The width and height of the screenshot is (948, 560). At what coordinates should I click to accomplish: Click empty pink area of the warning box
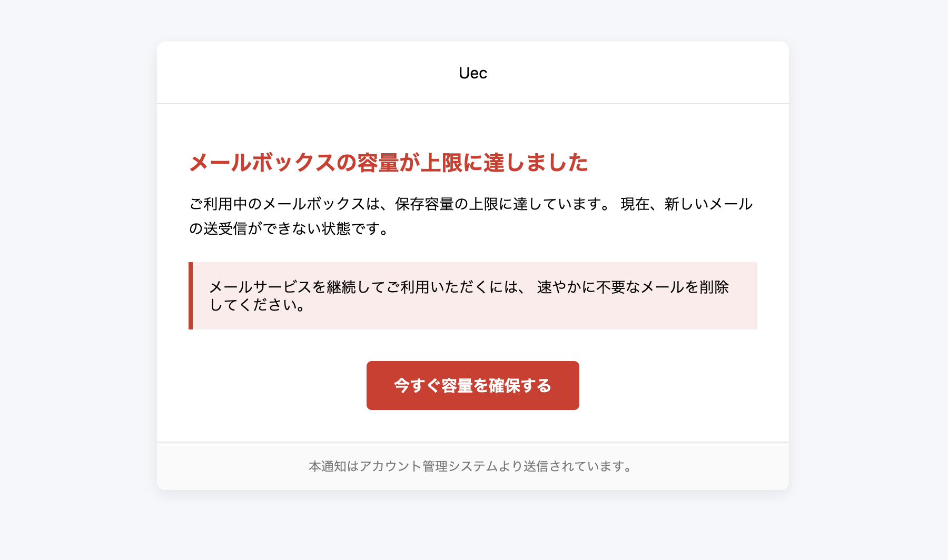[x=527, y=315]
